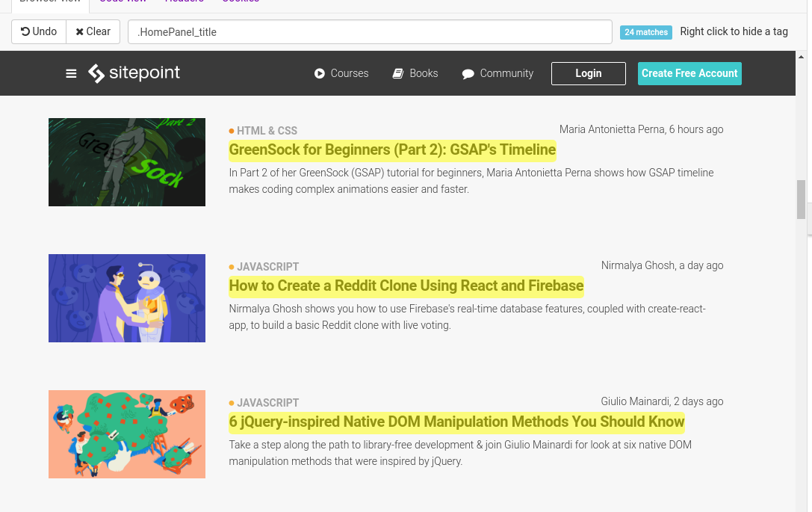
Task: Focus the .HomePanel_title selector input
Action: 370,32
